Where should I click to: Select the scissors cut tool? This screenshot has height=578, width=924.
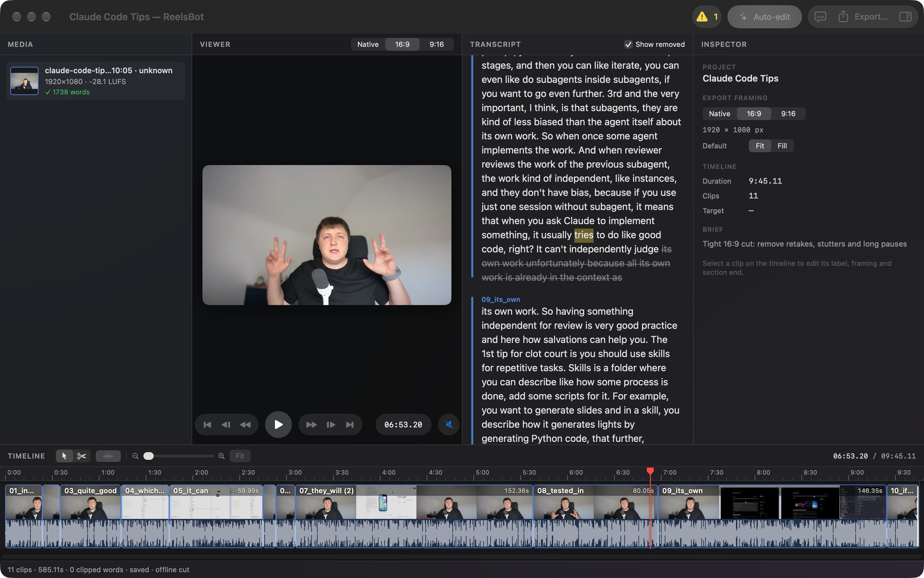point(82,456)
